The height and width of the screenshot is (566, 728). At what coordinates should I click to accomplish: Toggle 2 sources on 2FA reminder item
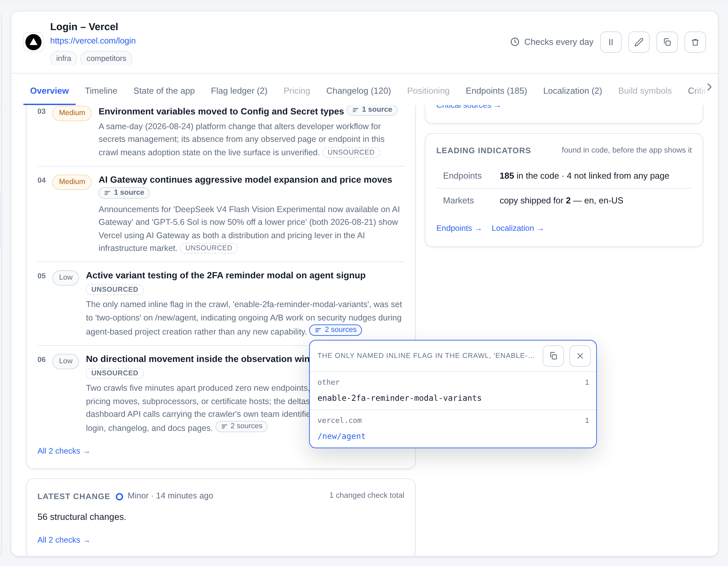click(x=336, y=330)
